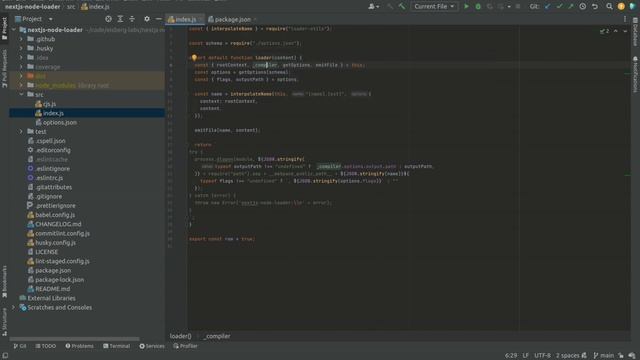The height and width of the screenshot is (360, 640).
Task: Commit changes with the green checkmark icon
Action: tap(559, 7)
